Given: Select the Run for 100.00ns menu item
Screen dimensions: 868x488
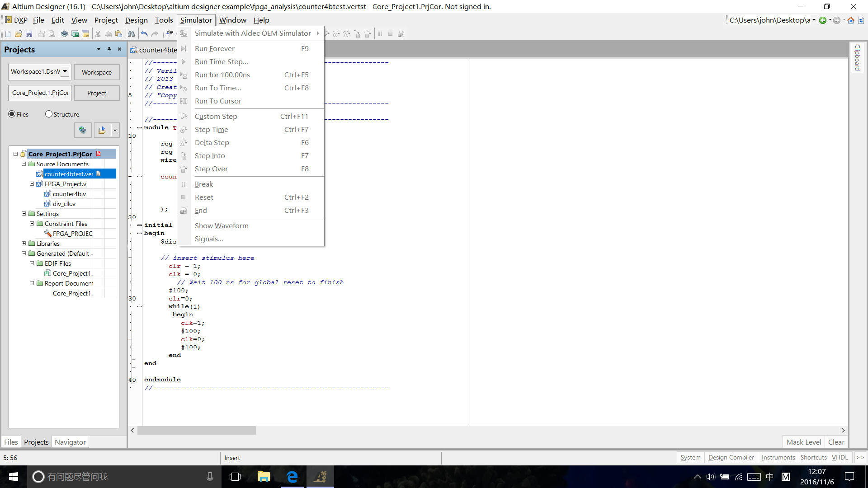Looking at the screenshot, I should click(x=251, y=75).
